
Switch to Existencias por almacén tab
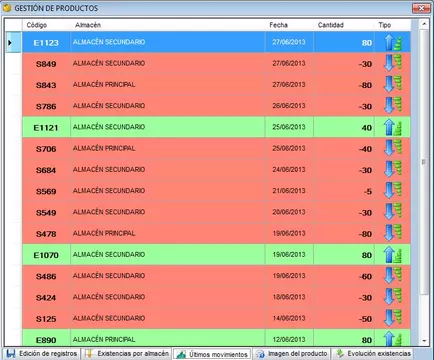pyautogui.click(x=127, y=353)
